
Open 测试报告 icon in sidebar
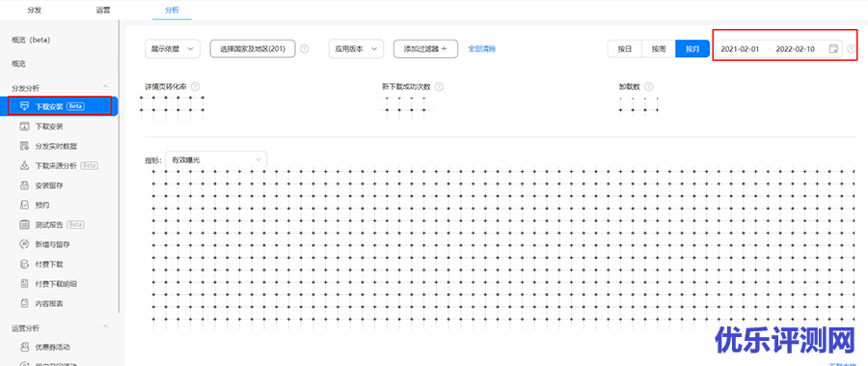pyautogui.click(x=24, y=225)
